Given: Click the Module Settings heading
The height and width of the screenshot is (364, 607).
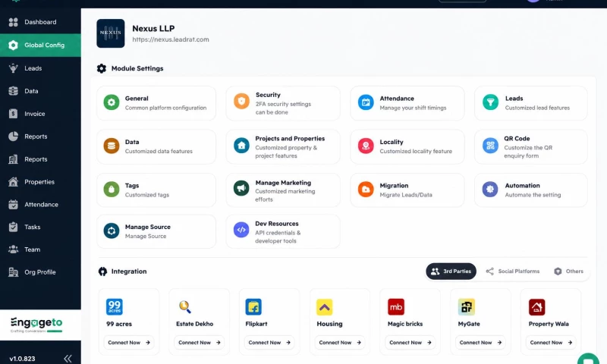Looking at the screenshot, I should pos(137,68).
